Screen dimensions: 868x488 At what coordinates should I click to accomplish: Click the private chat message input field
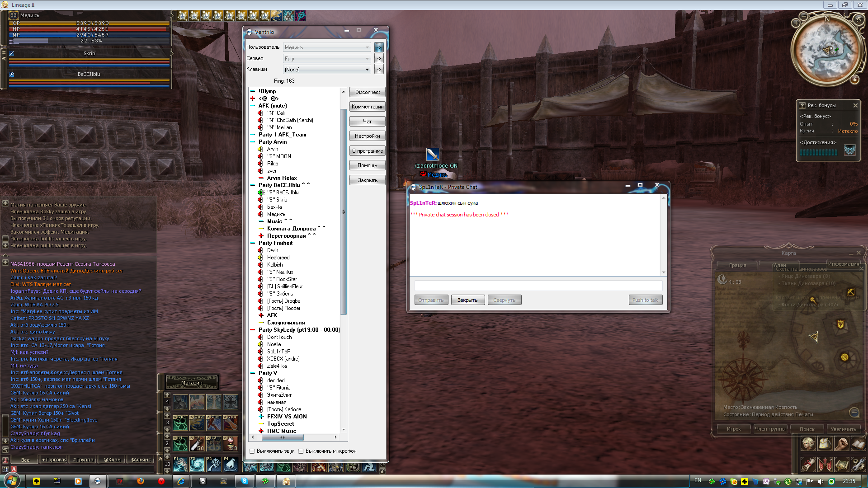click(x=538, y=286)
